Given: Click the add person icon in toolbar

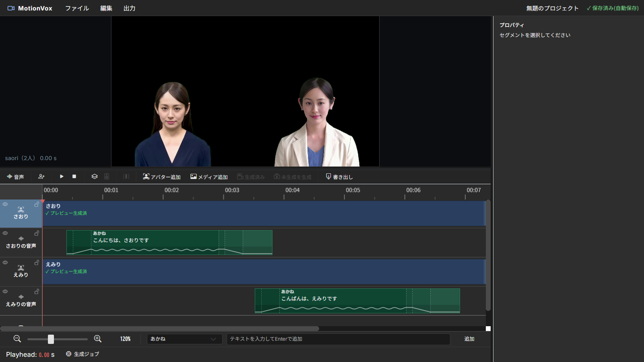Looking at the screenshot, I should pyautogui.click(x=41, y=177).
